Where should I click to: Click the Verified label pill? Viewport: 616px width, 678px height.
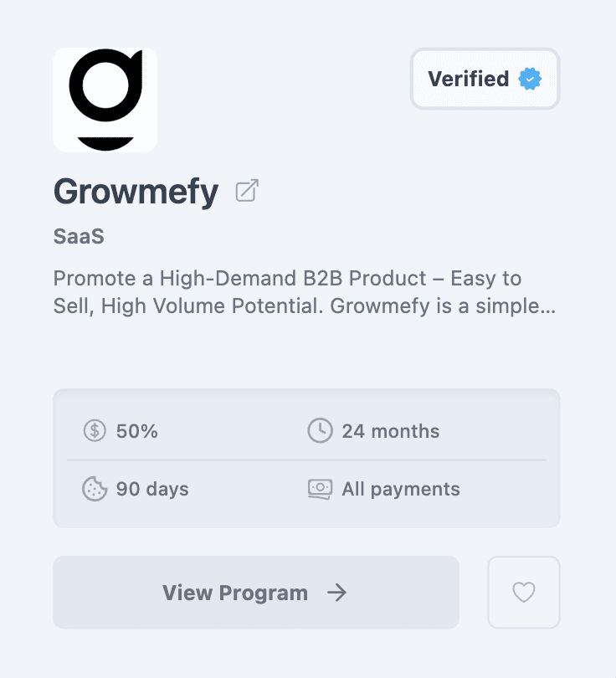coord(485,79)
